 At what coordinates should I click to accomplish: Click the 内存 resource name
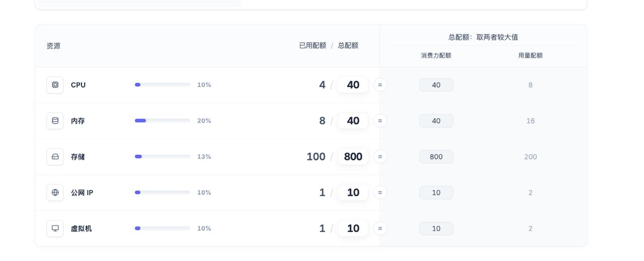pos(78,121)
